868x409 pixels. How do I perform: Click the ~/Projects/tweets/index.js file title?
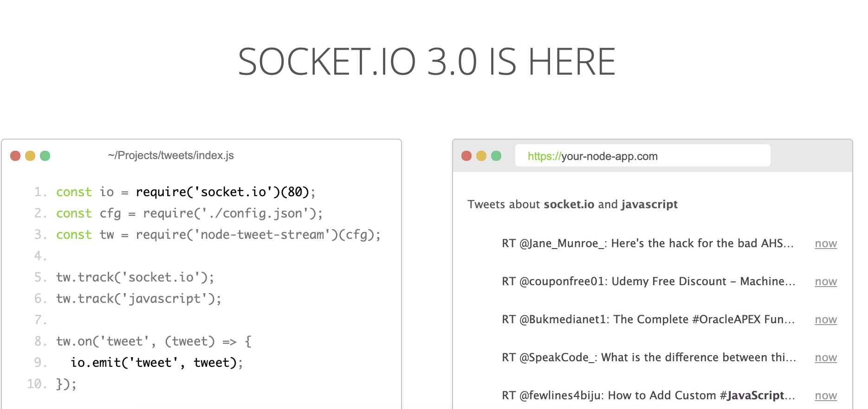coord(171,155)
